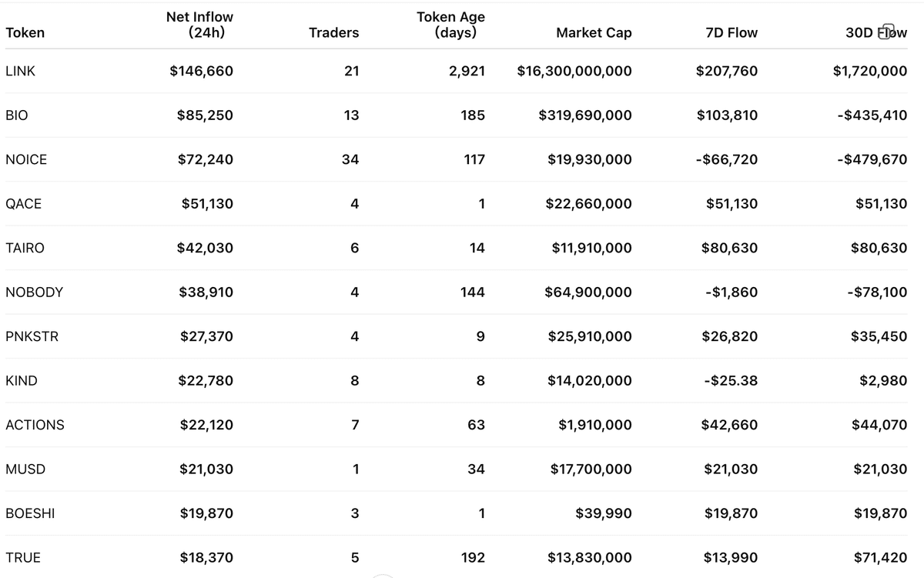The image size is (924, 578).
Task: Click the Traders column header
Action: 333,32
